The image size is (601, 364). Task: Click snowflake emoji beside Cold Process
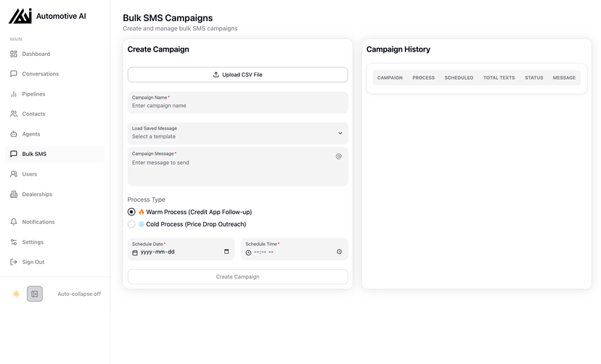[x=142, y=224]
